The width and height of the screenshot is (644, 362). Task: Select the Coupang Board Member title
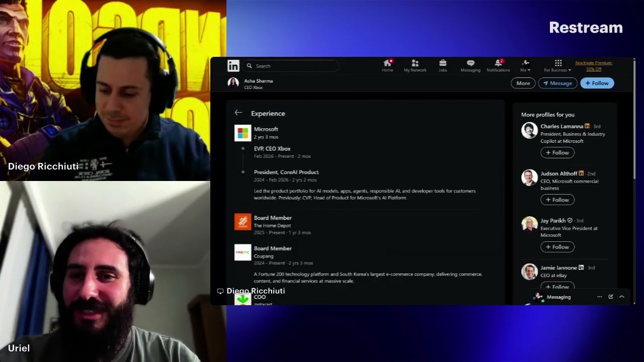click(x=273, y=249)
